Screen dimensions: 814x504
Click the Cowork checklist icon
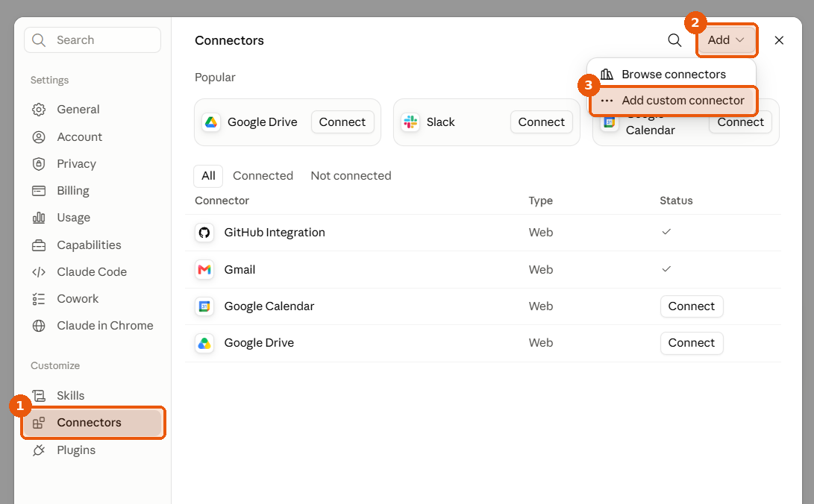[x=39, y=299]
